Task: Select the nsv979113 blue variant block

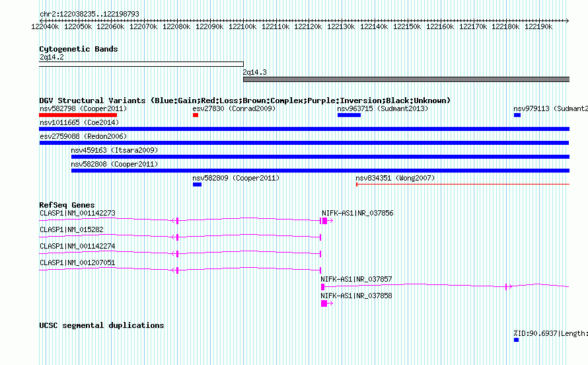Action: (x=517, y=115)
